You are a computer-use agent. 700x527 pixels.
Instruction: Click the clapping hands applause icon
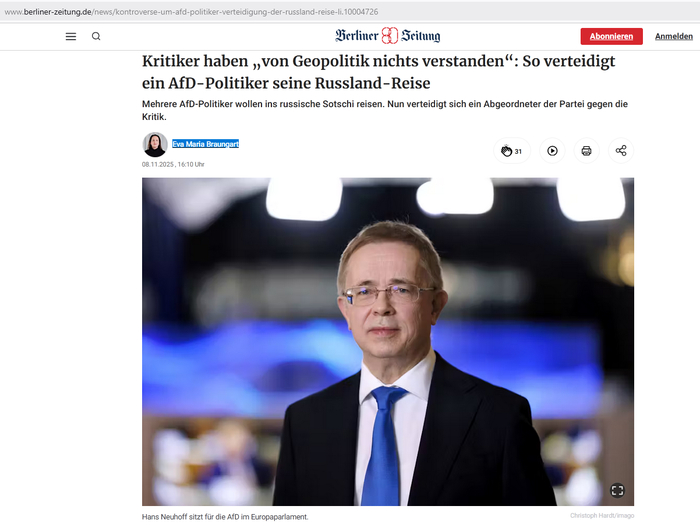[506, 151]
